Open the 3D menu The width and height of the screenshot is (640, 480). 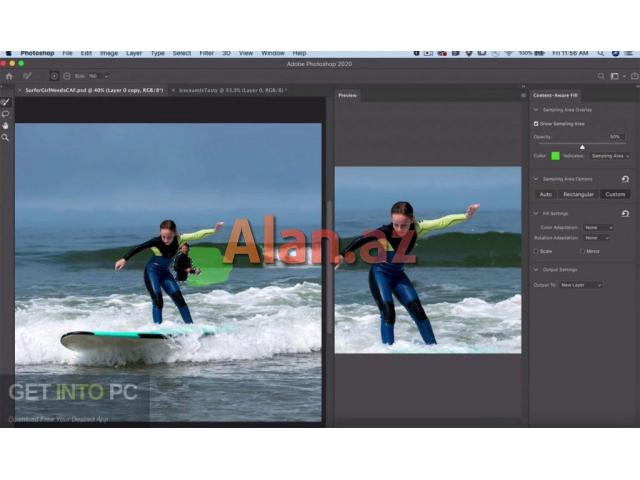click(227, 53)
